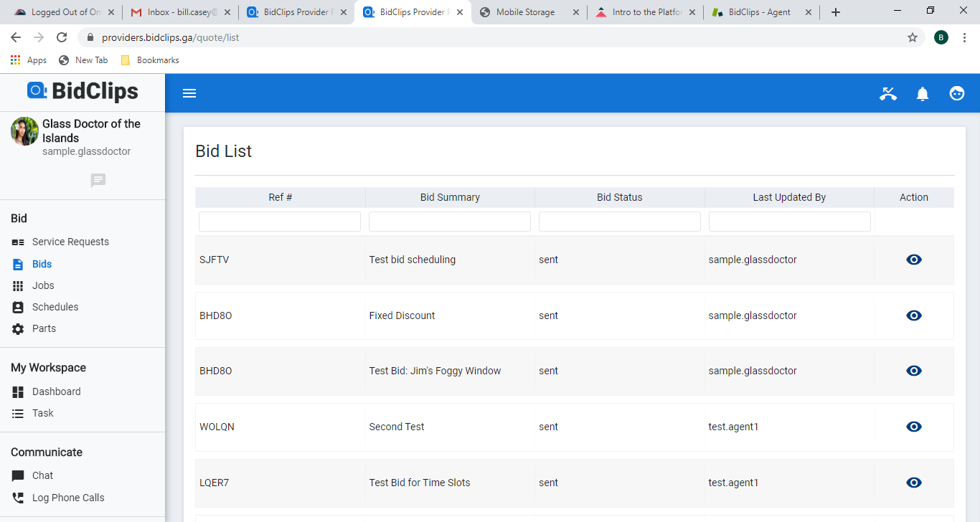The width and height of the screenshot is (980, 522).
Task: Select 'test.agent1' in Second Test row
Action: [733, 427]
